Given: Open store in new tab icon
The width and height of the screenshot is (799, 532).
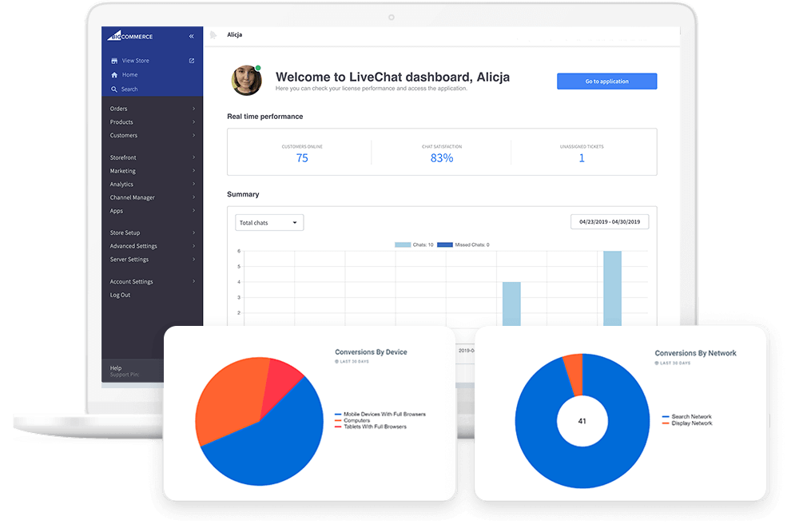Looking at the screenshot, I should click(192, 61).
